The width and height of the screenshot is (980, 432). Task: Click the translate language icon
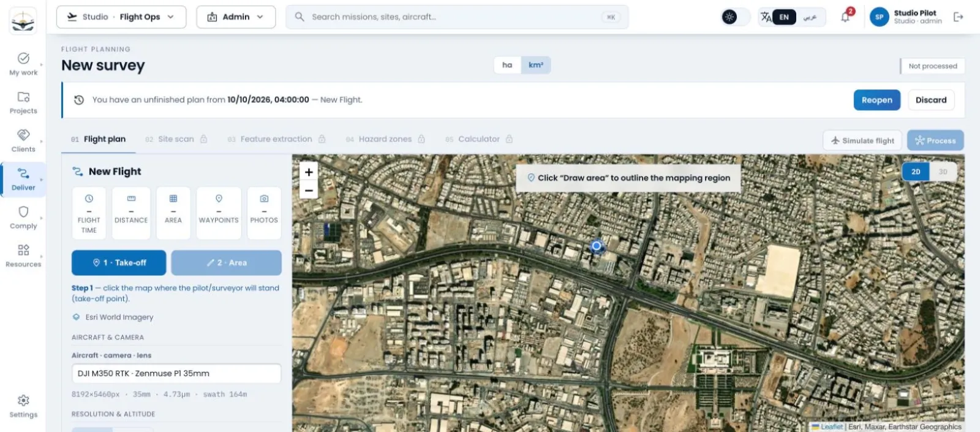[x=766, y=17]
